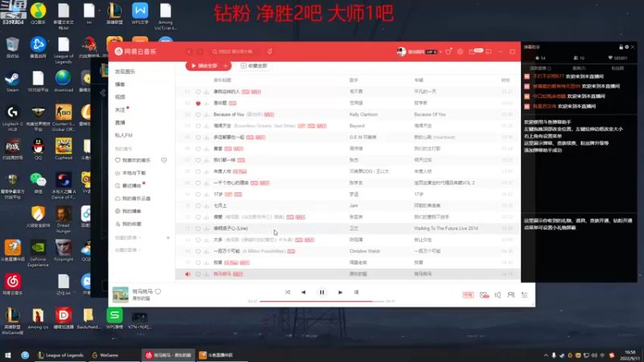Open NetEase Music settings gear icon
Screen dimensions: 644x362
pyautogui.click(x=460, y=51)
